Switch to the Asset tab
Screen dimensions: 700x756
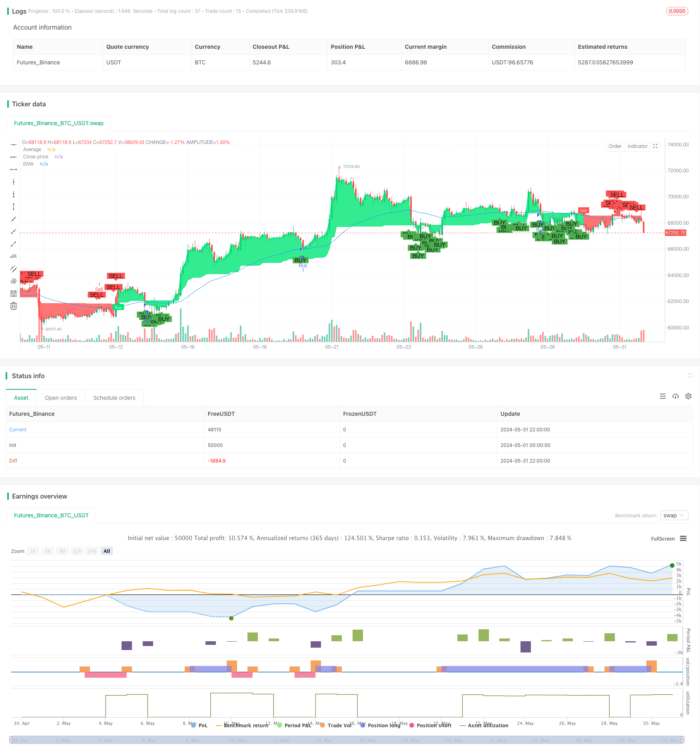click(21, 398)
